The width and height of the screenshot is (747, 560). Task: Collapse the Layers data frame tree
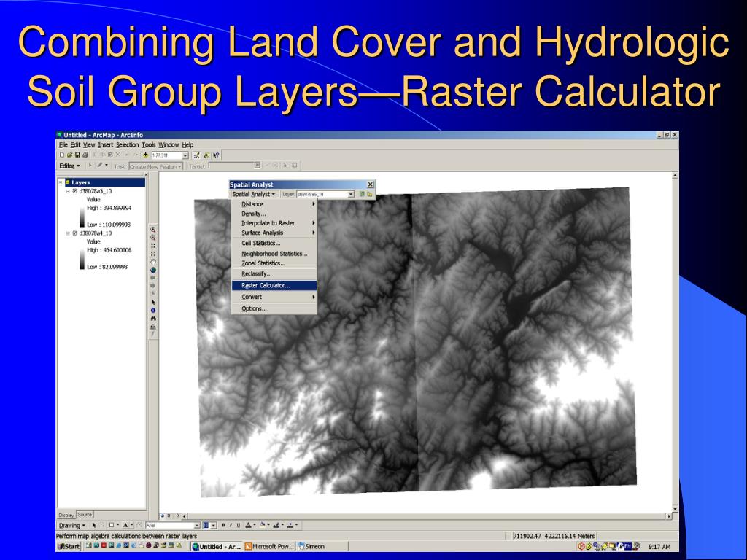pos(61,182)
